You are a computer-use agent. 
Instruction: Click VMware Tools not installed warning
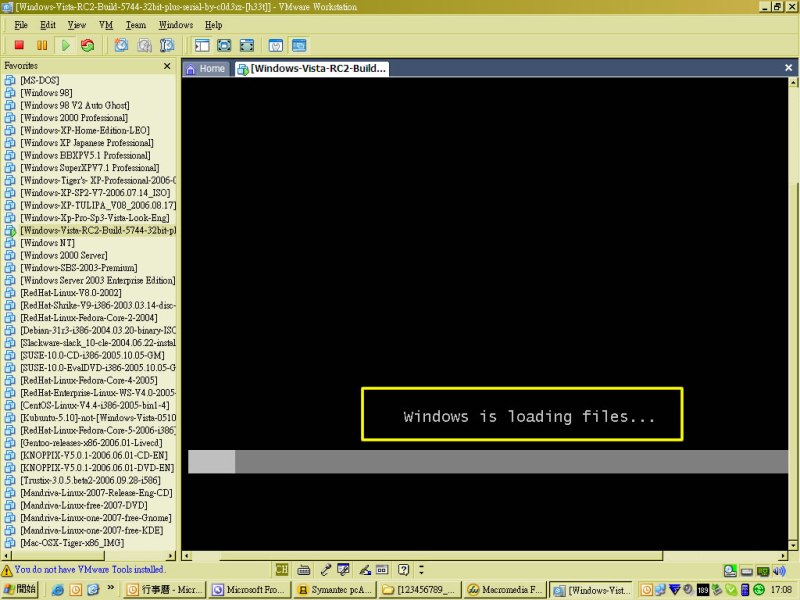point(83,570)
